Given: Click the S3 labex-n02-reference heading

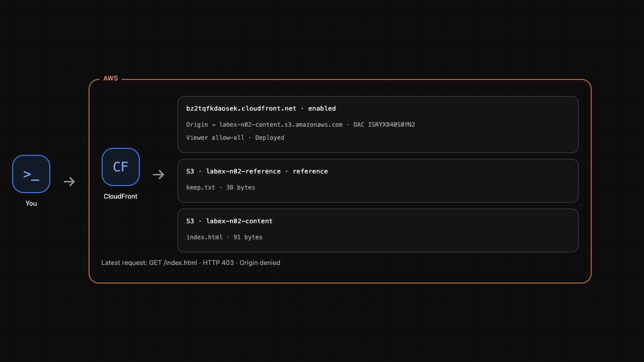Looking at the screenshot, I should click(257, 171).
